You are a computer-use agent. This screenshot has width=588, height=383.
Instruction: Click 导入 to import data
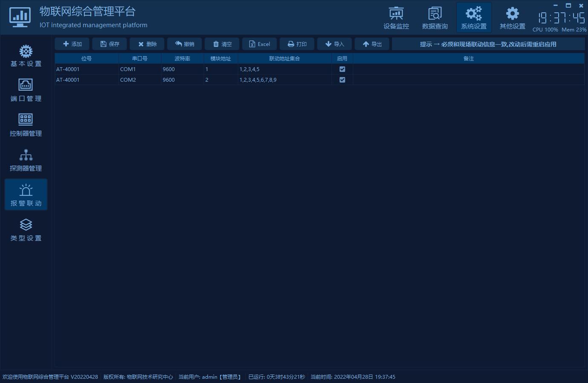[x=334, y=44]
